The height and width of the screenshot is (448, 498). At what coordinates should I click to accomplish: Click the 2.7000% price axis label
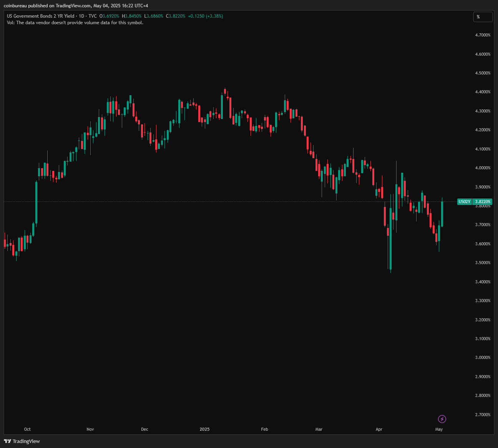coord(483,415)
